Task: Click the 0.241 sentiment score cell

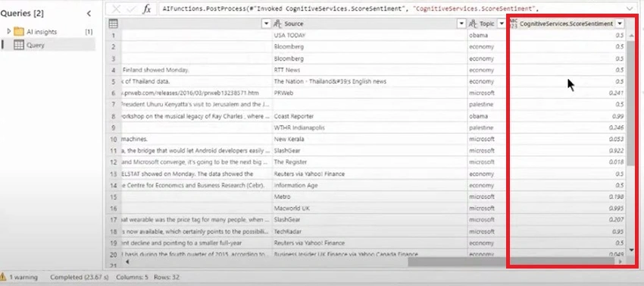Action: [x=567, y=93]
